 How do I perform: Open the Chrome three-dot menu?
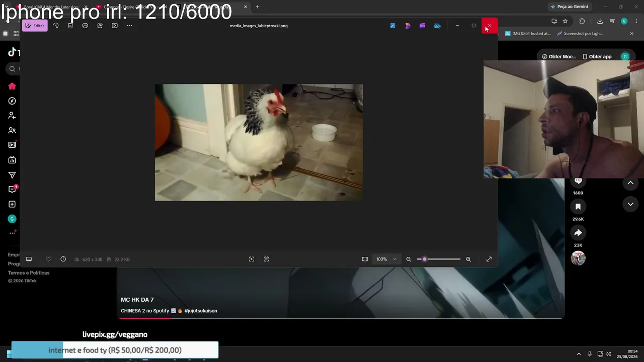point(636,21)
